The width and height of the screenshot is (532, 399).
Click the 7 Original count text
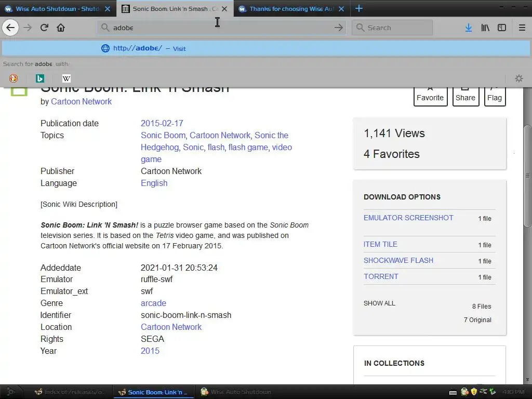[478, 320]
